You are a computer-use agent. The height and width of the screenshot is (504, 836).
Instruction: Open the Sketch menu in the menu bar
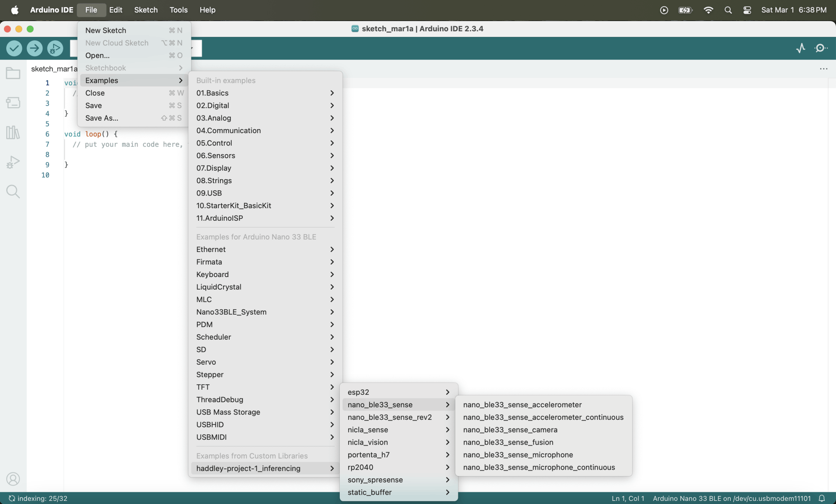pos(146,10)
